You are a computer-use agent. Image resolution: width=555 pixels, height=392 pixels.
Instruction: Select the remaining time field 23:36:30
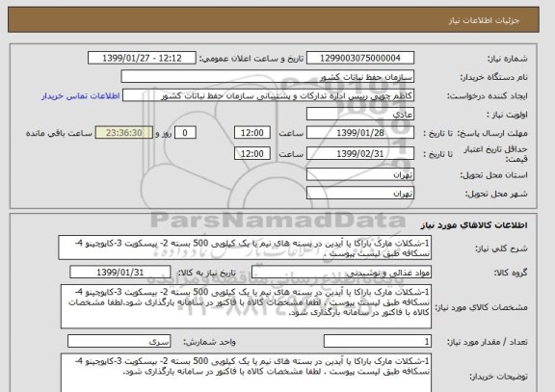[x=124, y=133]
